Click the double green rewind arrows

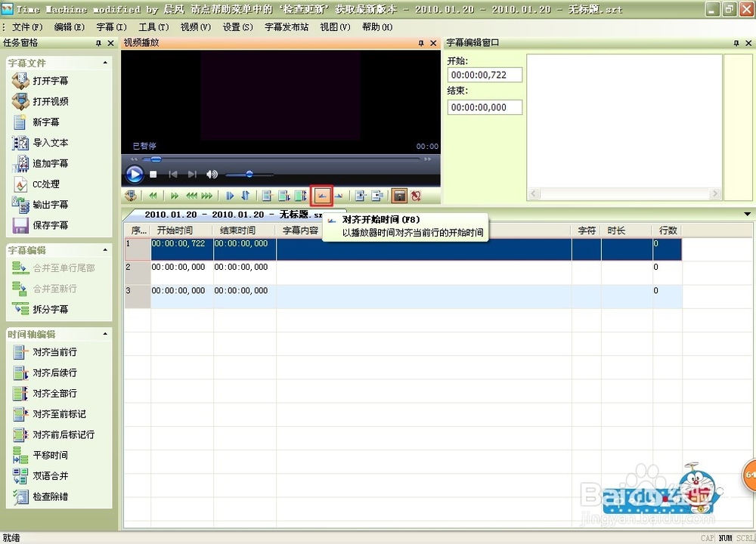coord(153,196)
